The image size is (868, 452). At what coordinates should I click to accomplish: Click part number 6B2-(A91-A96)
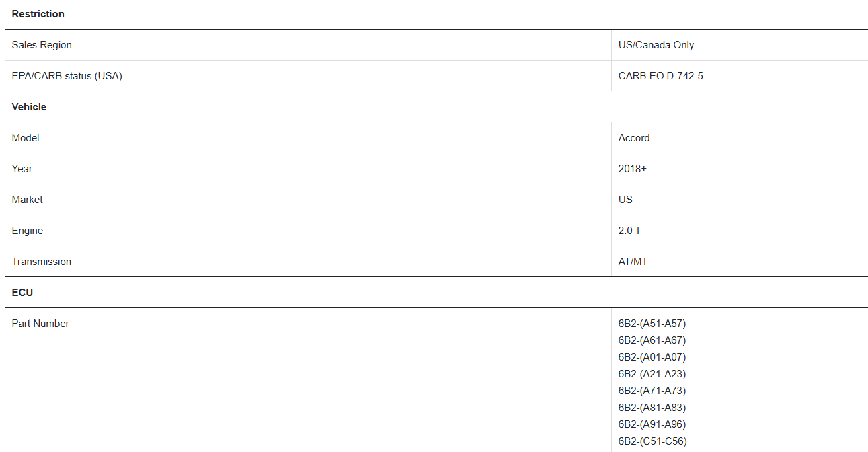click(x=652, y=424)
